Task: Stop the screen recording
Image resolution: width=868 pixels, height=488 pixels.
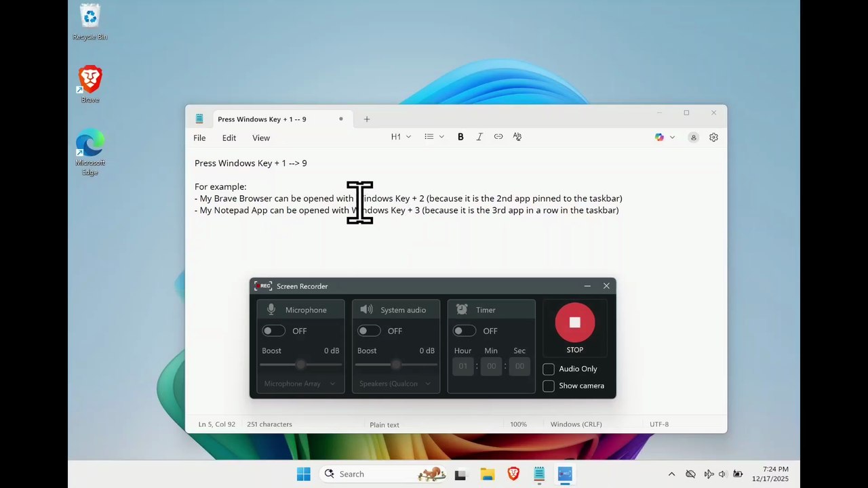Action: (x=574, y=323)
